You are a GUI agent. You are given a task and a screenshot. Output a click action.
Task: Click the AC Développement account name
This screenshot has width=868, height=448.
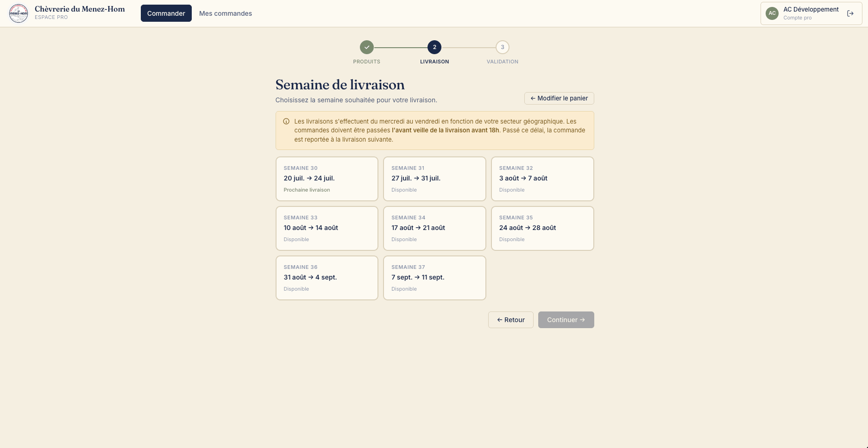pos(811,9)
